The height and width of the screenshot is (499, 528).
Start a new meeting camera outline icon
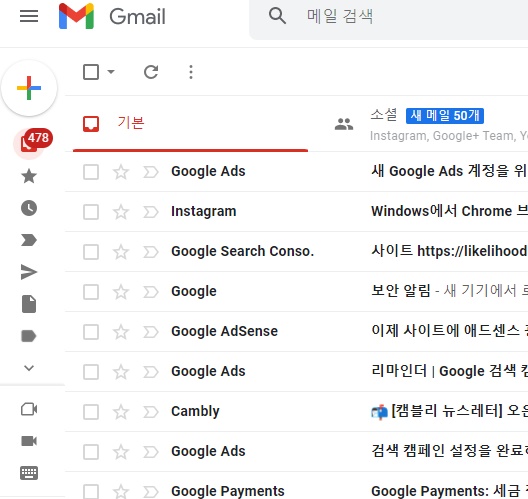pyautogui.click(x=29, y=409)
